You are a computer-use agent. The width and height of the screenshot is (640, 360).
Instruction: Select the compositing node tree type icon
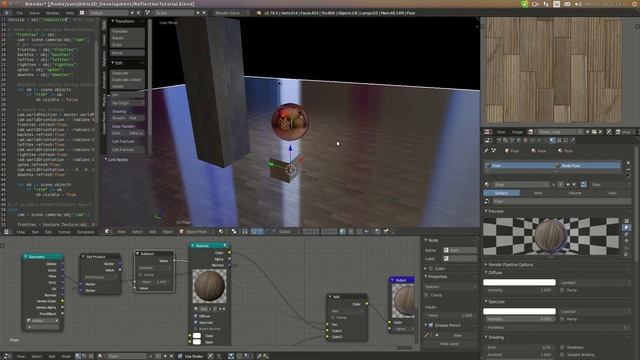pos(84,356)
